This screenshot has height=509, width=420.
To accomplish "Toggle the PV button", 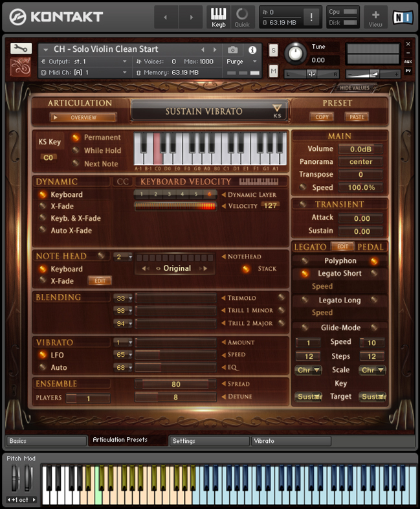I will (x=408, y=71).
